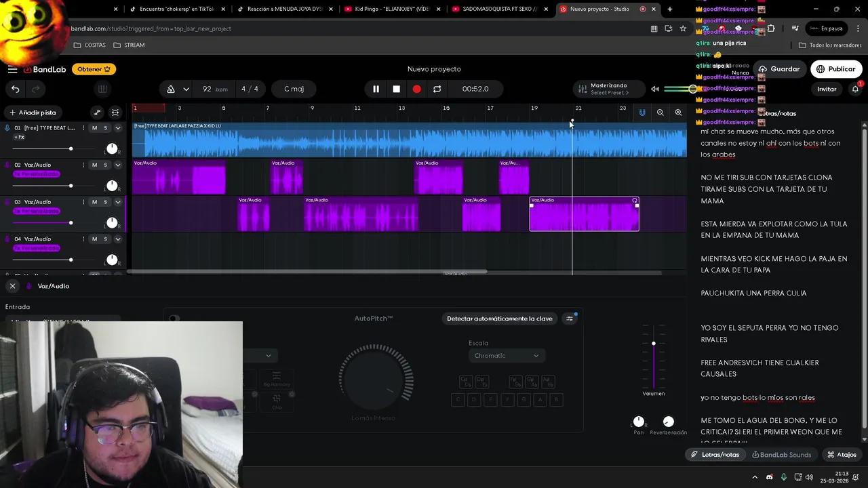Image resolution: width=868 pixels, height=488 pixels.
Task: Click the redo arrow button
Action: coord(36,89)
